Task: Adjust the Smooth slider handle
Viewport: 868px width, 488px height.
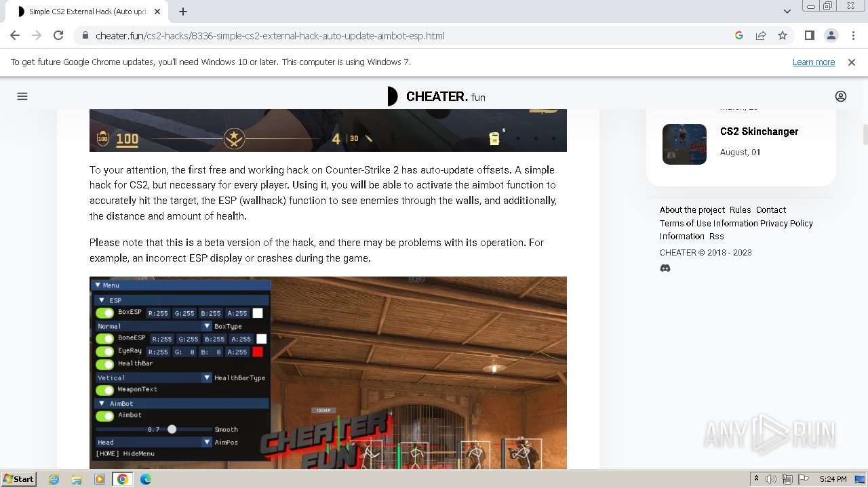Action: (172, 429)
